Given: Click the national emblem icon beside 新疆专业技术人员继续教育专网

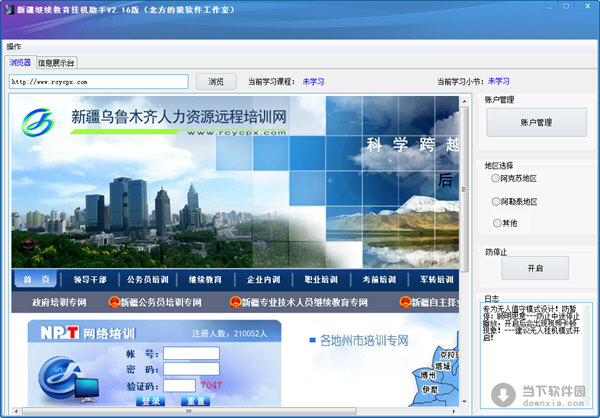Looking at the screenshot, I should (235, 302).
